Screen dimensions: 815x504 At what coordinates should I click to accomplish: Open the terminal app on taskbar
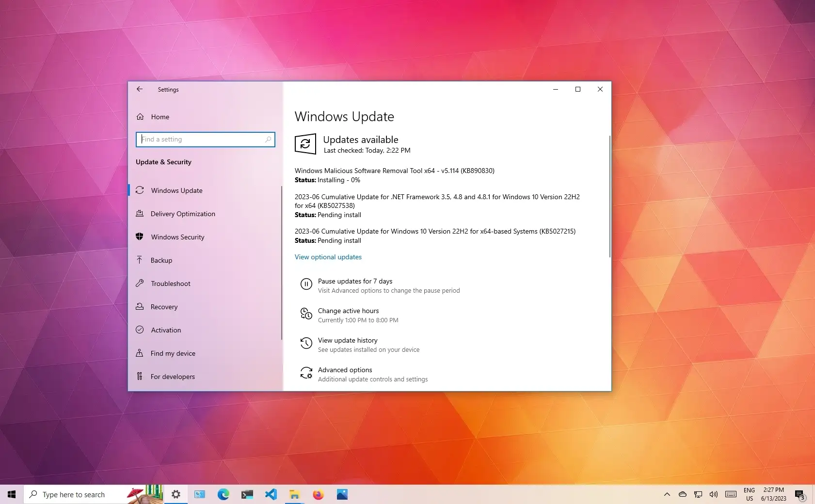[x=247, y=494]
